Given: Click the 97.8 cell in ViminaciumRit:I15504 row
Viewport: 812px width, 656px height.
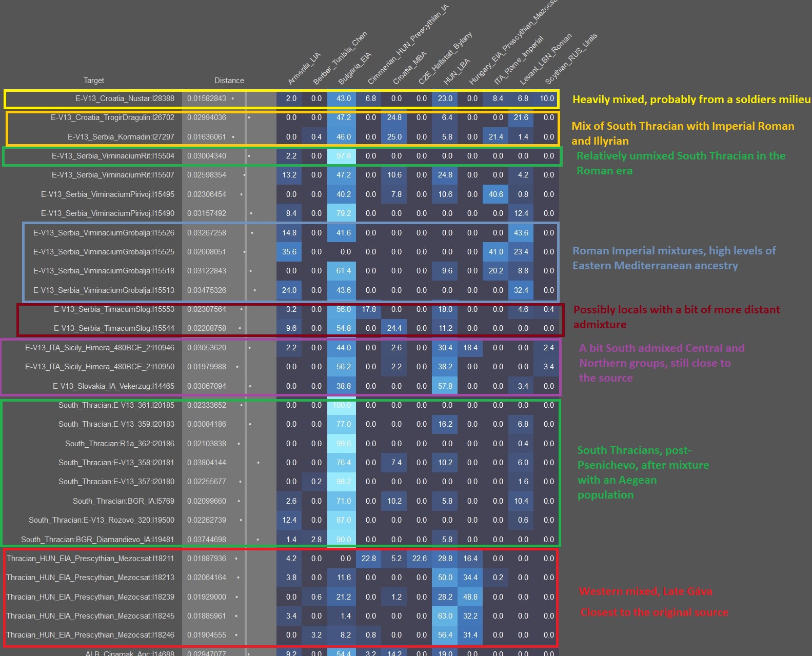Looking at the screenshot, I should [343, 156].
